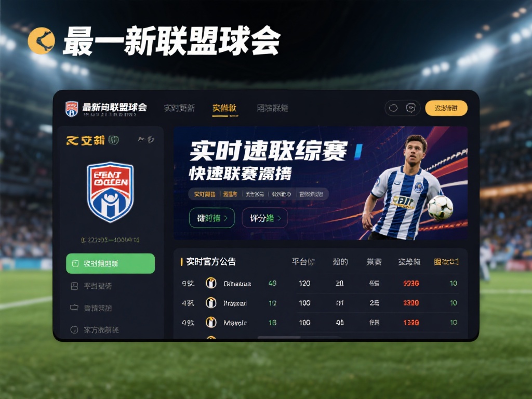
Task: Click the shield logo in the app header
Action: (x=72, y=109)
